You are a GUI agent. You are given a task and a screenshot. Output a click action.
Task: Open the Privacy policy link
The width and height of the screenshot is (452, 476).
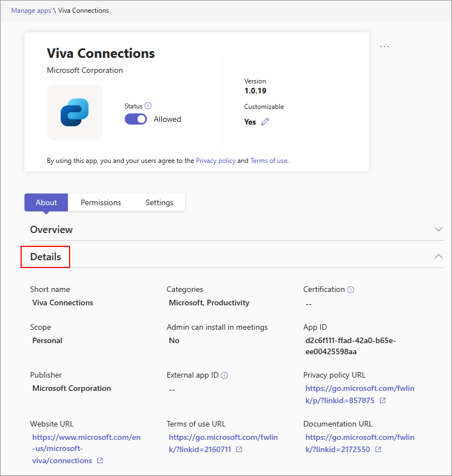pos(215,161)
